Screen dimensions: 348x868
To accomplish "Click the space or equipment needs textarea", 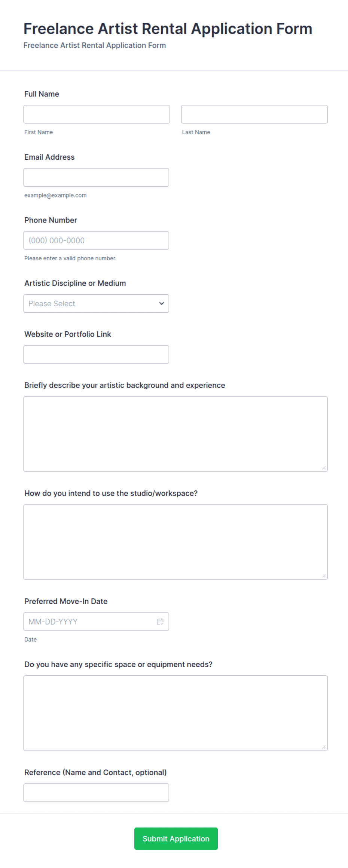I will tap(175, 713).
